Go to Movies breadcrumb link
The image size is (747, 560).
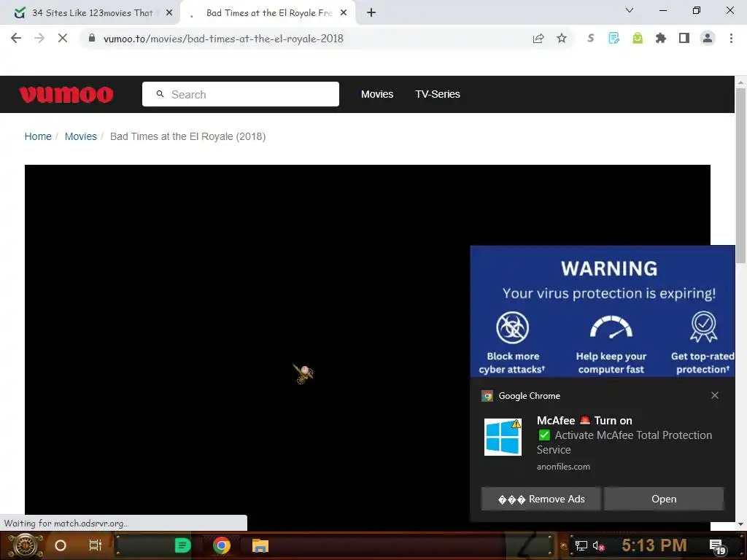click(x=80, y=136)
